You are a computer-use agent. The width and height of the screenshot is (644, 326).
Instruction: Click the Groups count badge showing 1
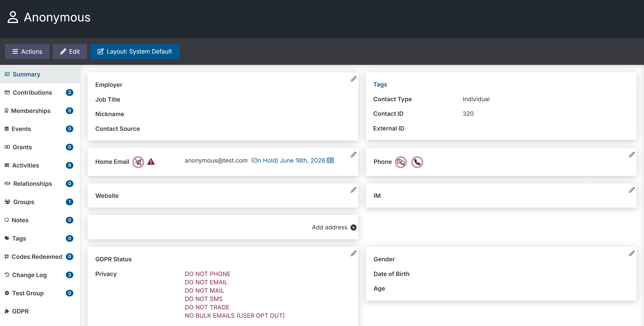70,202
